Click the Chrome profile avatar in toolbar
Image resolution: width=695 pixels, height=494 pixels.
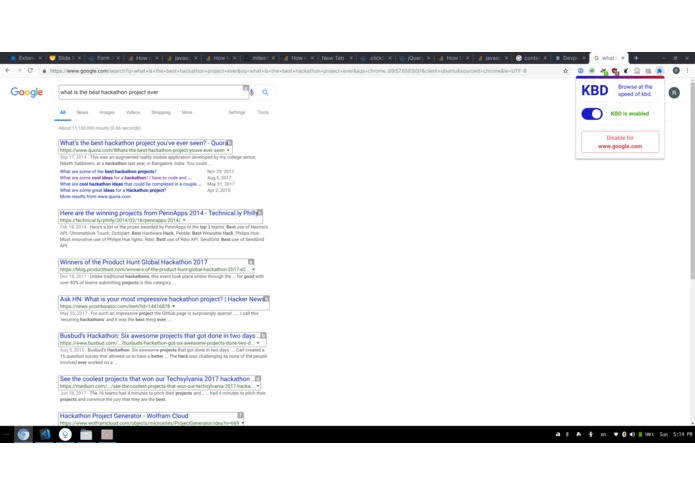[x=676, y=70]
